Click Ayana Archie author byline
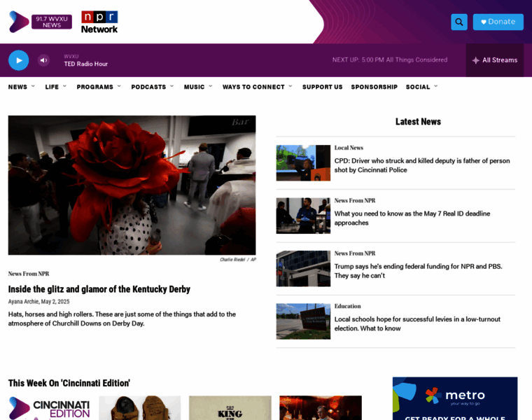The image size is (532, 420). pyautogui.click(x=23, y=302)
